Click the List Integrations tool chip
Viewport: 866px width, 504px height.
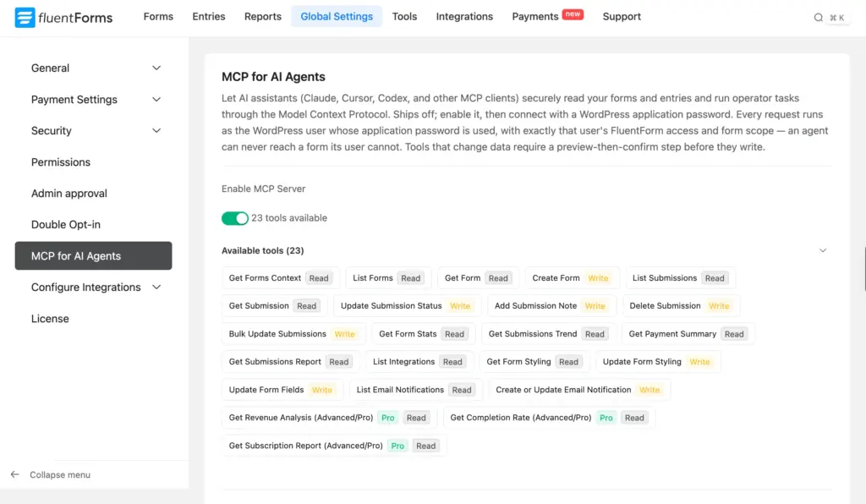tap(419, 362)
